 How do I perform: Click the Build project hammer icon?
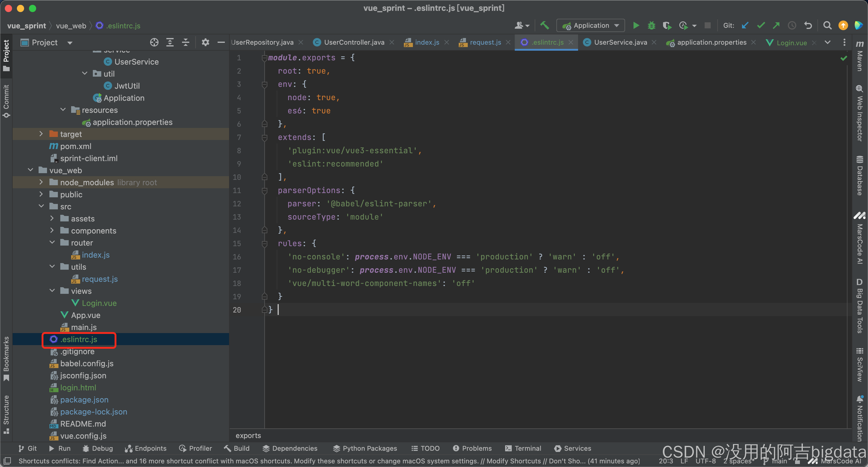(x=545, y=26)
